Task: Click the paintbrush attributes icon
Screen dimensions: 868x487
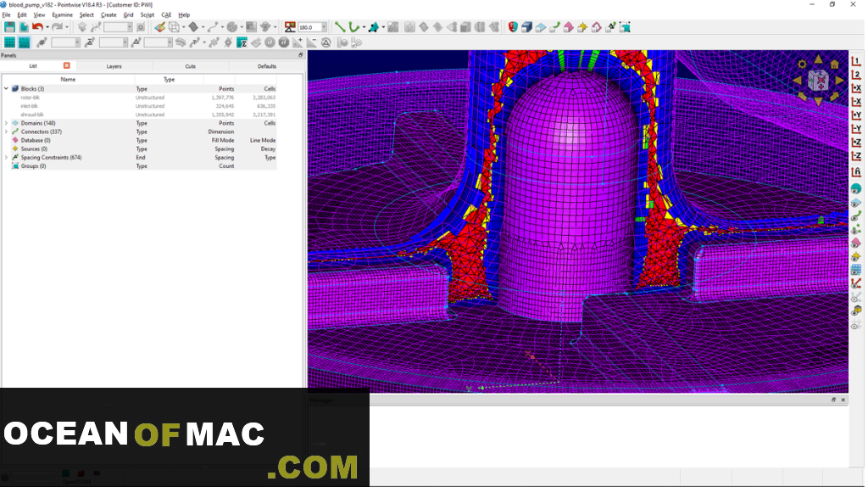Action: (160, 27)
